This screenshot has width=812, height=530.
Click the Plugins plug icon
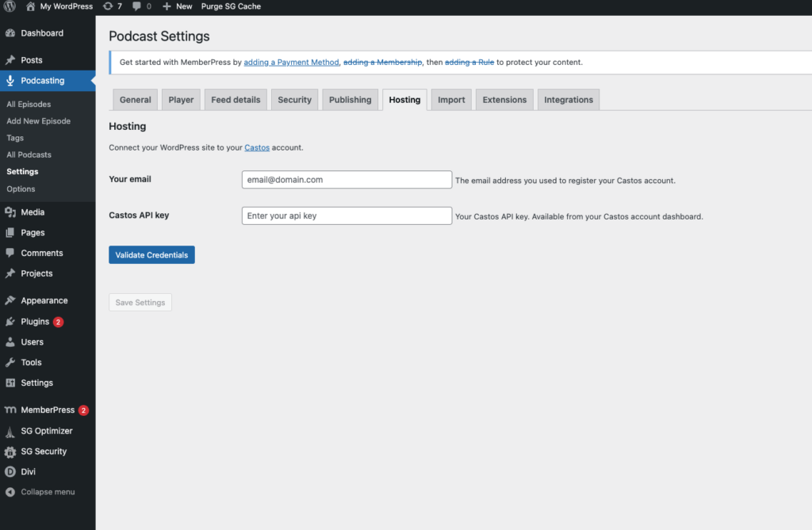point(10,322)
